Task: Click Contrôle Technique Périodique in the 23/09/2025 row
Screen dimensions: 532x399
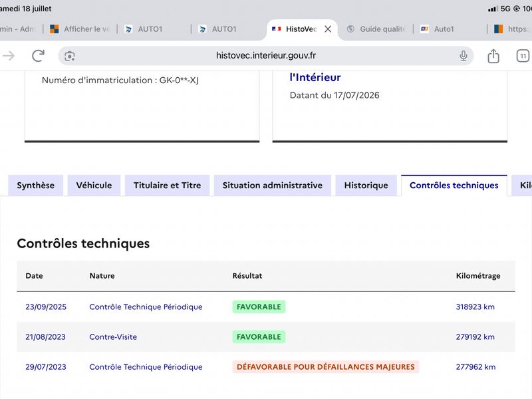Action: pos(146,307)
